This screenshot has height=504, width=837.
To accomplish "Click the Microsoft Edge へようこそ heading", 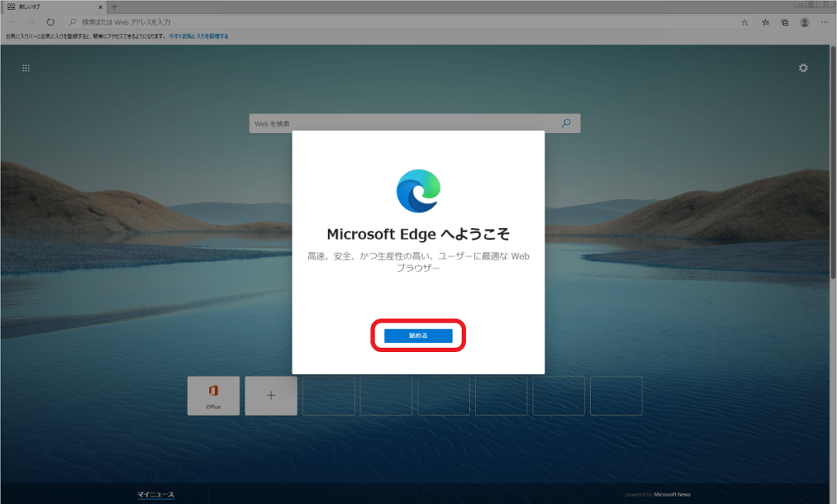I will coord(418,234).
